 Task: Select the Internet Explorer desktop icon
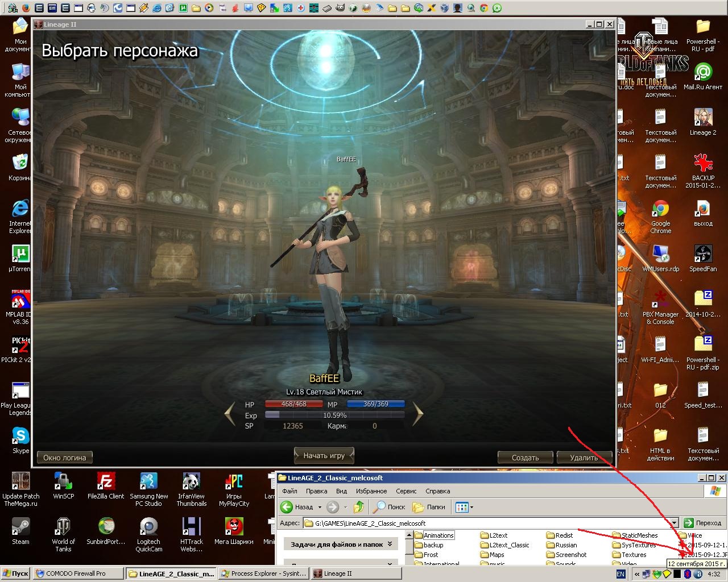[20, 217]
